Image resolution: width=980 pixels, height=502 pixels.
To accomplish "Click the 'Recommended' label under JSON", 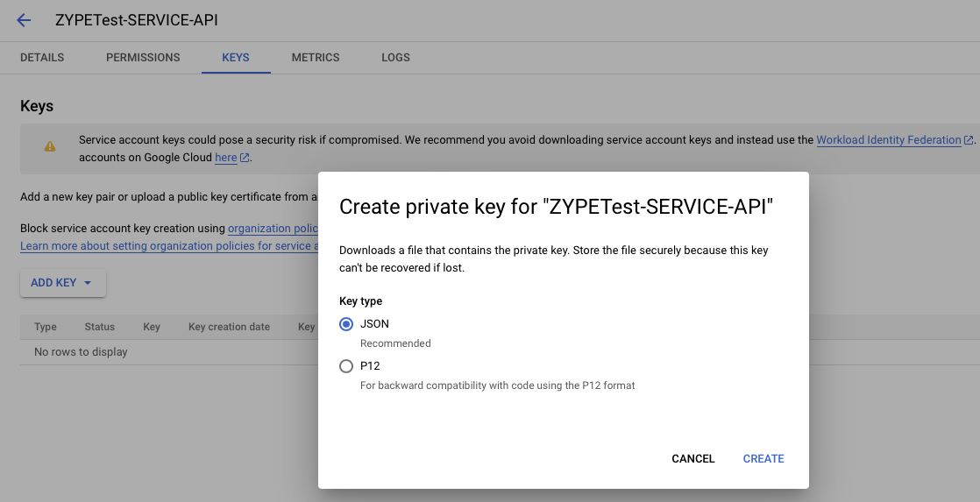I will pos(395,343).
